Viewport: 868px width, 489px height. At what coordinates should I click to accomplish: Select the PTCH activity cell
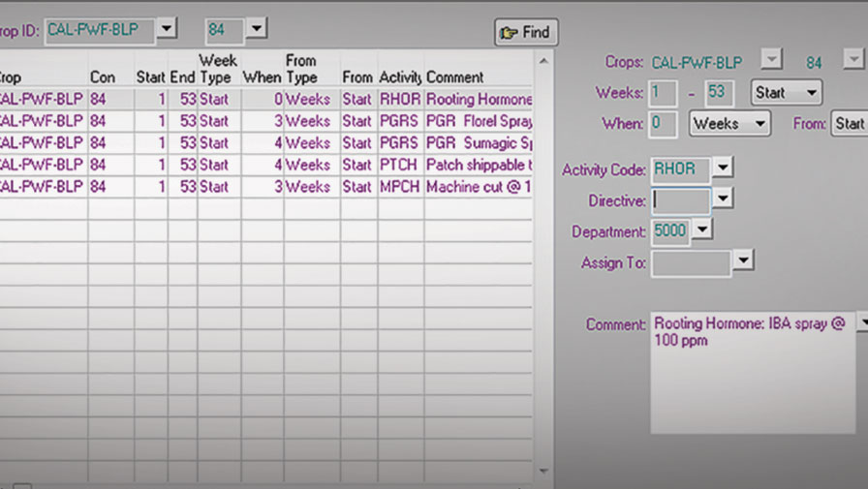coord(400,165)
